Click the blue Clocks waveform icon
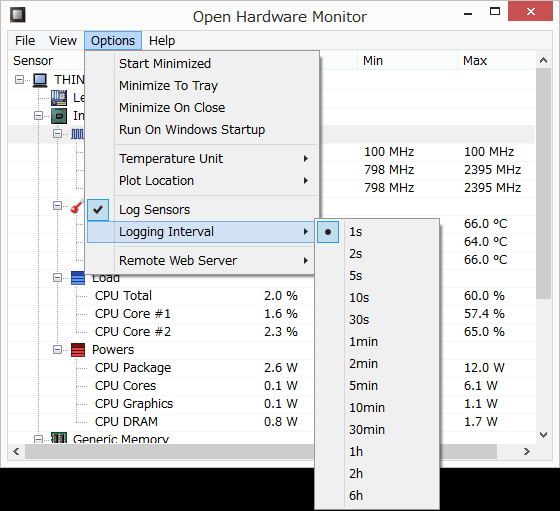The height and width of the screenshot is (511, 560). (78, 134)
